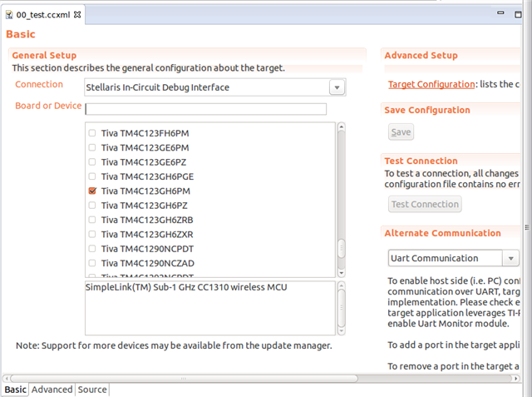Click the ccxml file icon on the tab
Screen dimensions: 532x397
9,15
